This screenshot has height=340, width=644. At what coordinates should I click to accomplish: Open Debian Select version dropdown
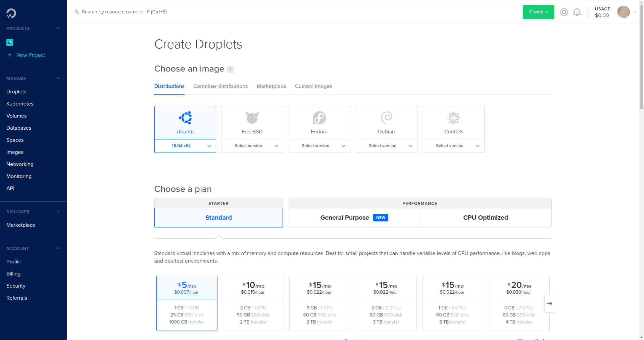coord(387,146)
